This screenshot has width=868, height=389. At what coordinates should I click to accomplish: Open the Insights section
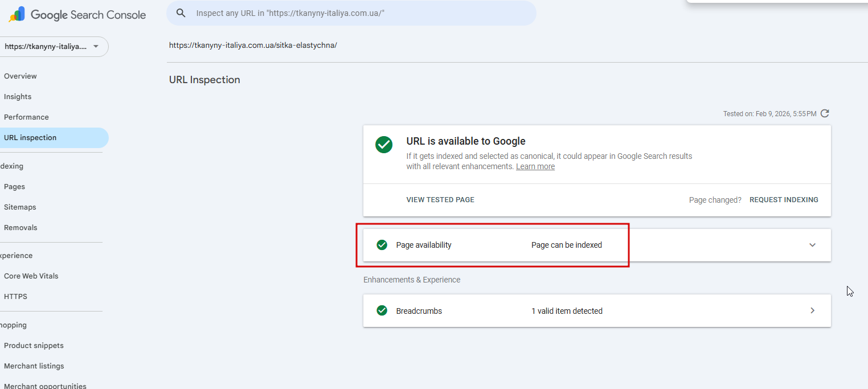18,97
